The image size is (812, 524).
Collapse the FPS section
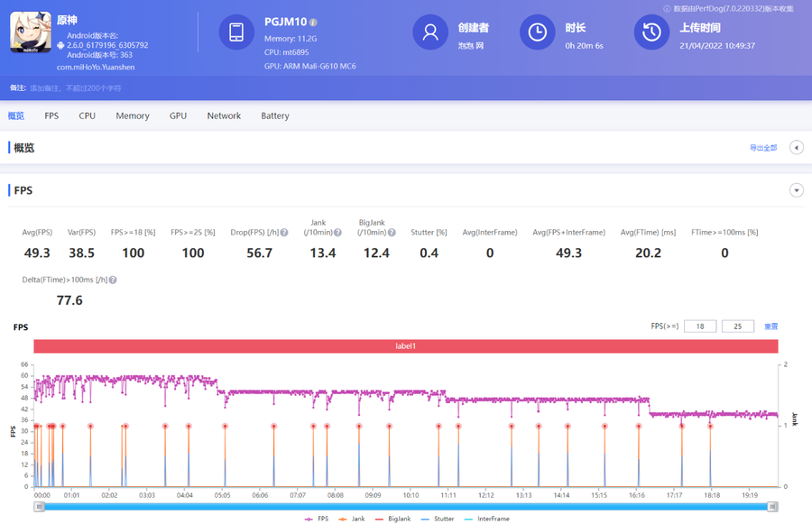(x=796, y=190)
